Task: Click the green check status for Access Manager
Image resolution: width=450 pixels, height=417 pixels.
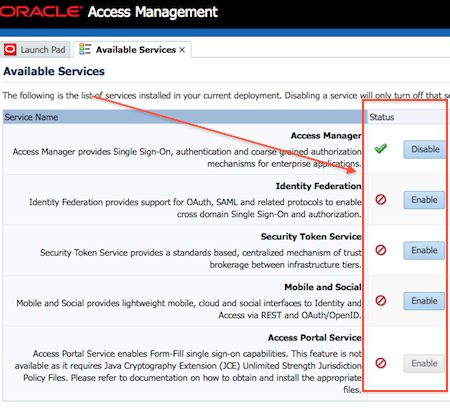Action: [x=380, y=149]
